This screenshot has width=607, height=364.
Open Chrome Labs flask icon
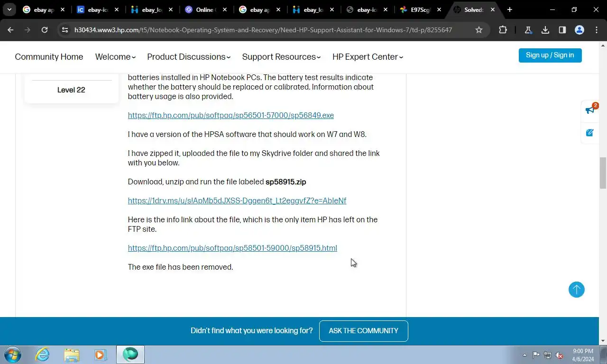point(528,30)
